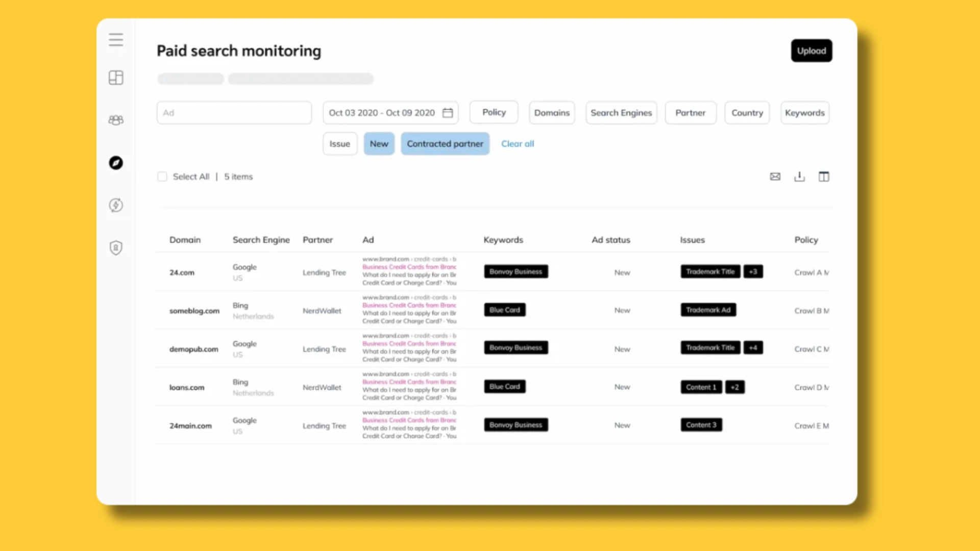This screenshot has height=551, width=980.
Task: Open the dashboard panel icon in sidebar
Action: [116, 78]
